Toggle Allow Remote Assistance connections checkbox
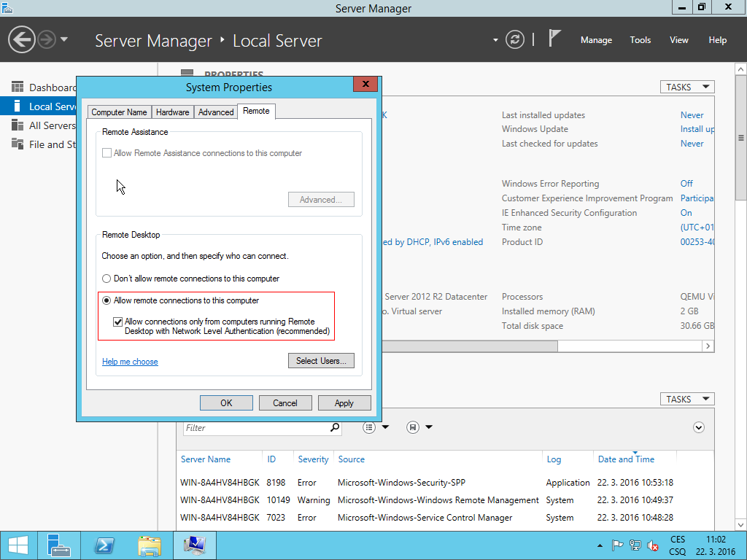The image size is (747, 560). tap(107, 153)
